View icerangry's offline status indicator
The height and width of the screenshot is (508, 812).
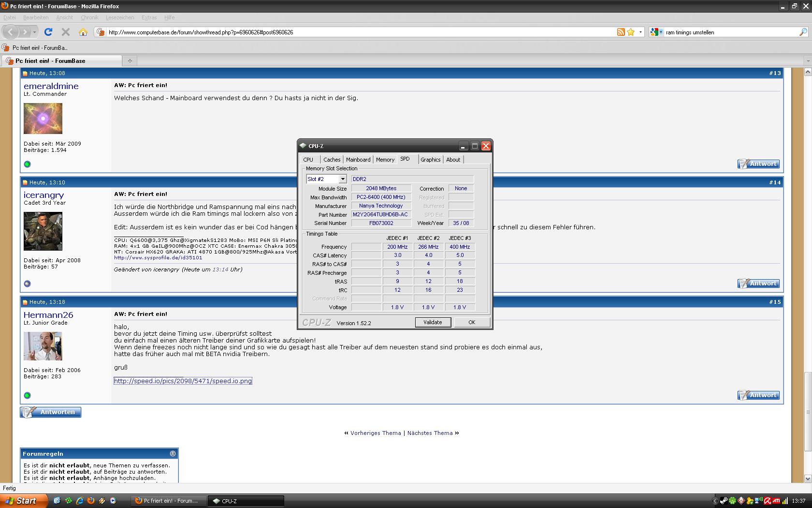(27, 284)
